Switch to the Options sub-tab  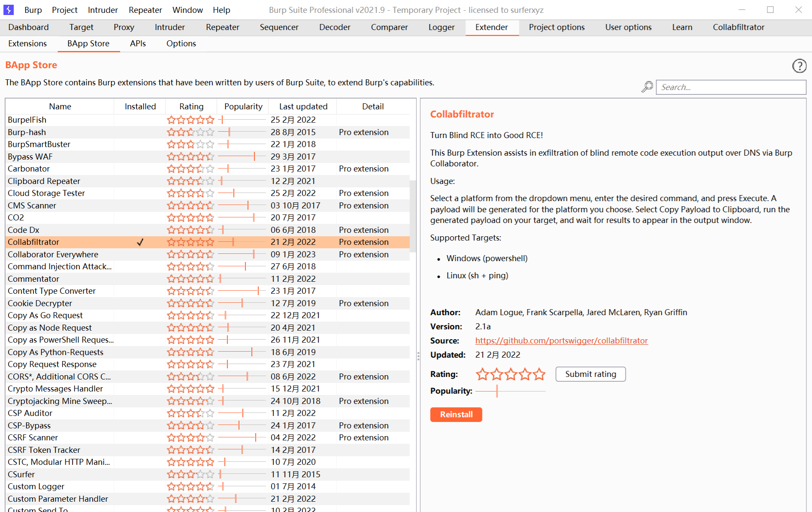pyautogui.click(x=181, y=44)
